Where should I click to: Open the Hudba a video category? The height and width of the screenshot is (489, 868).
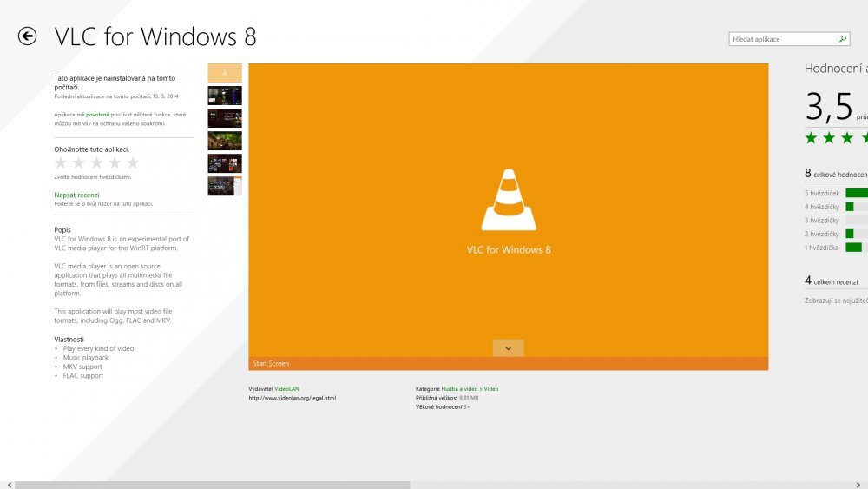pyautogui.click(x=459, y=389)
